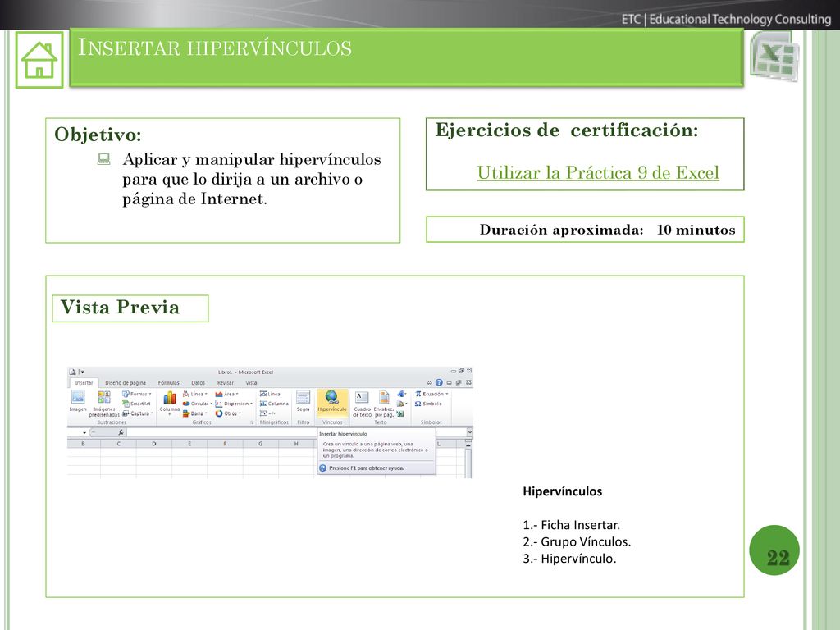Screen dimensions: 840x630
Task: Click the '3.- Hipervínculo.' text
Action: coord(569,559)
